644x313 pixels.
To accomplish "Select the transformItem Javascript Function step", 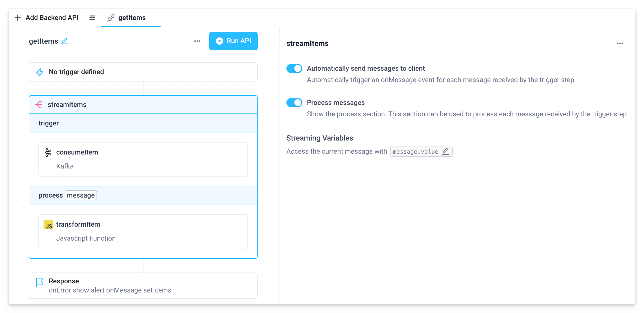I will coord(143,231).
